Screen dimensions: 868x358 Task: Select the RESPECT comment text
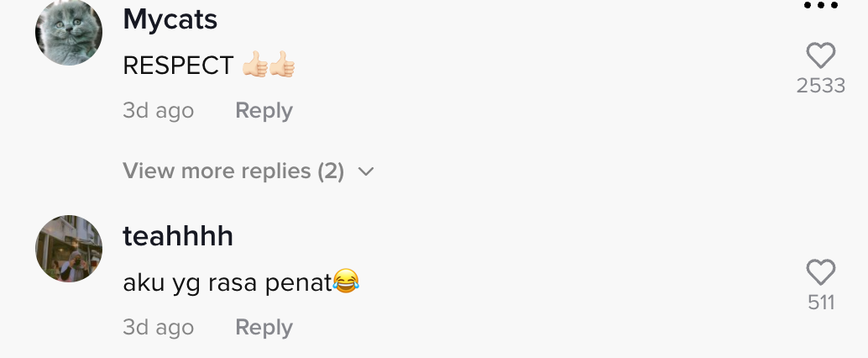pos(178,66)
